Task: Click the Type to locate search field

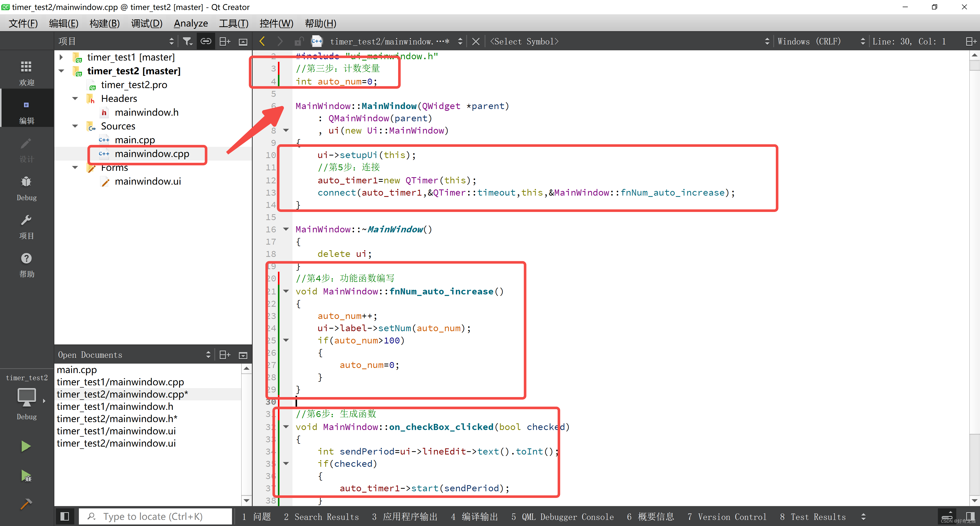Action: coord(155,517)
